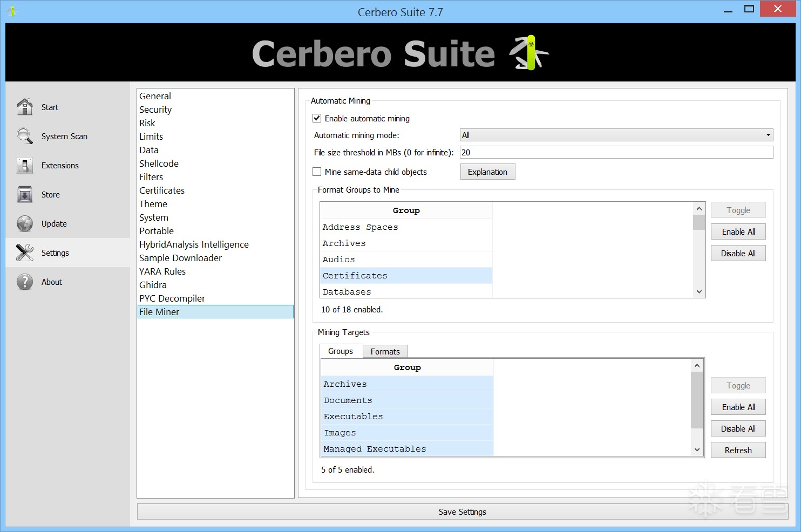The image size is (801, 532).
Task: Click the Cerbero app icon in title bar
Action: coord(12,11)
